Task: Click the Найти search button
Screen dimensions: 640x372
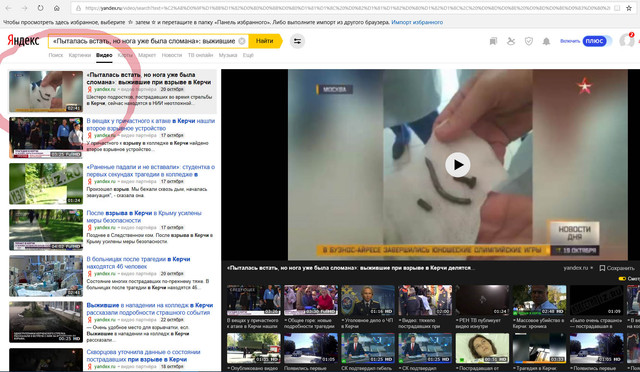Action: point(265,41)
